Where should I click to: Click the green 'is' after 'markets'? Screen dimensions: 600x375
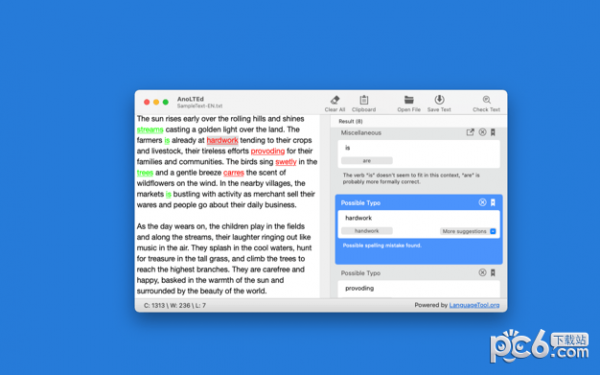pos(168,194)
